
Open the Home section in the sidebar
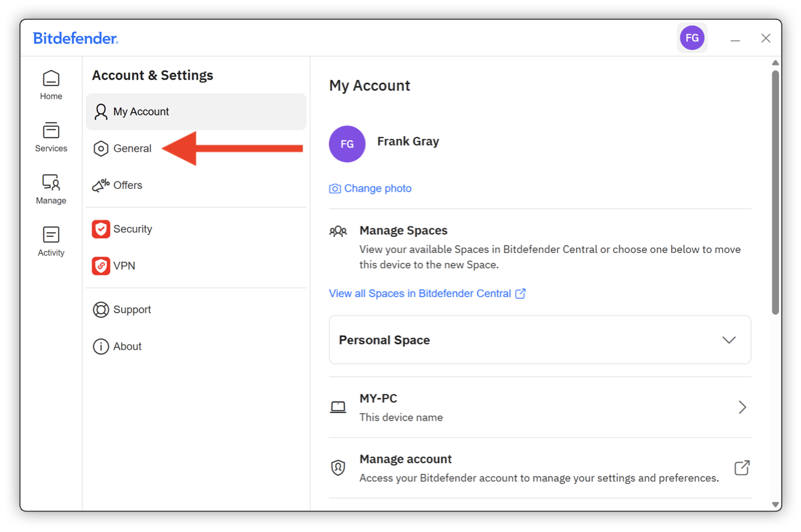point(51,85)
